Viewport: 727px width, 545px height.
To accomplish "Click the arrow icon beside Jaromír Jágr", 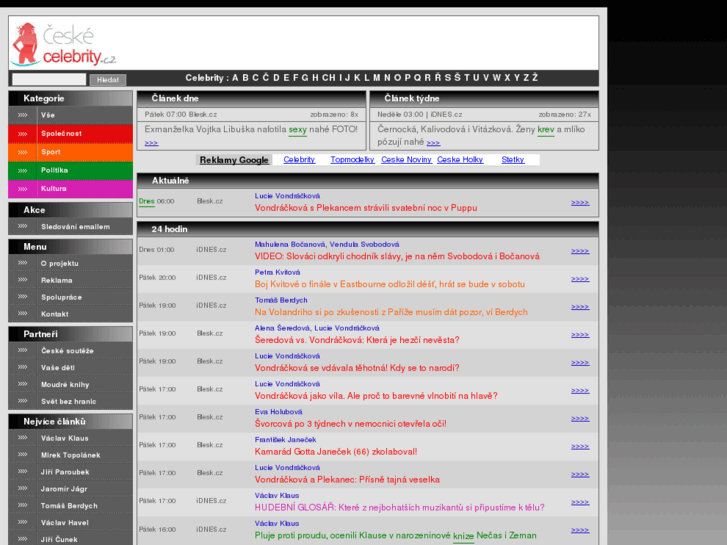I will (22, 488).
